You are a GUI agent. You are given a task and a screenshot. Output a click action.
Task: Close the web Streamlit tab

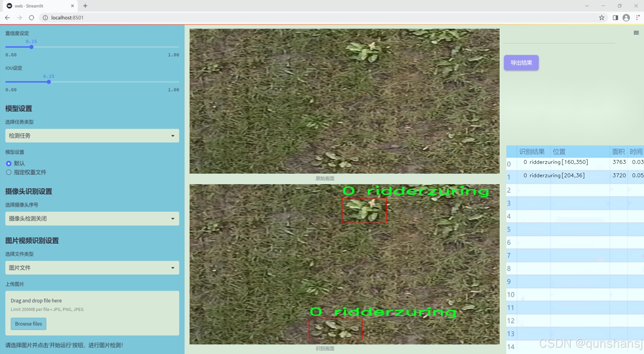click(72, 6)
